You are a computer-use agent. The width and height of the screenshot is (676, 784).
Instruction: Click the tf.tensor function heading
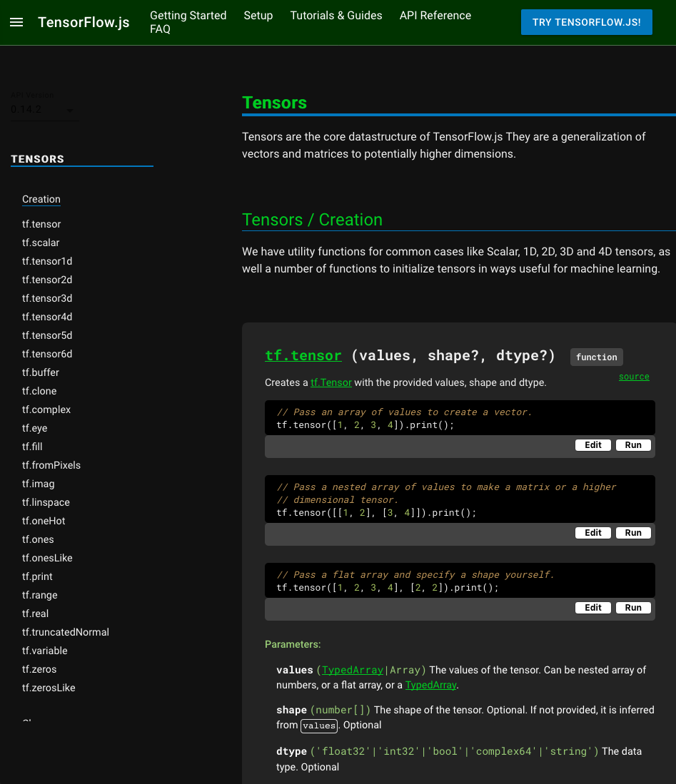tap(303, 355)
